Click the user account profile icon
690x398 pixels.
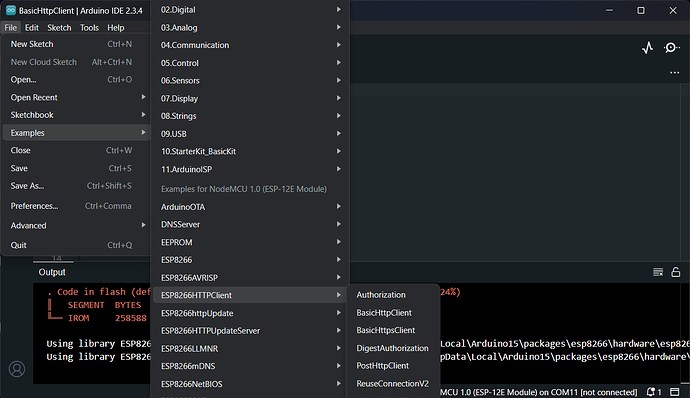coord(17,369)
